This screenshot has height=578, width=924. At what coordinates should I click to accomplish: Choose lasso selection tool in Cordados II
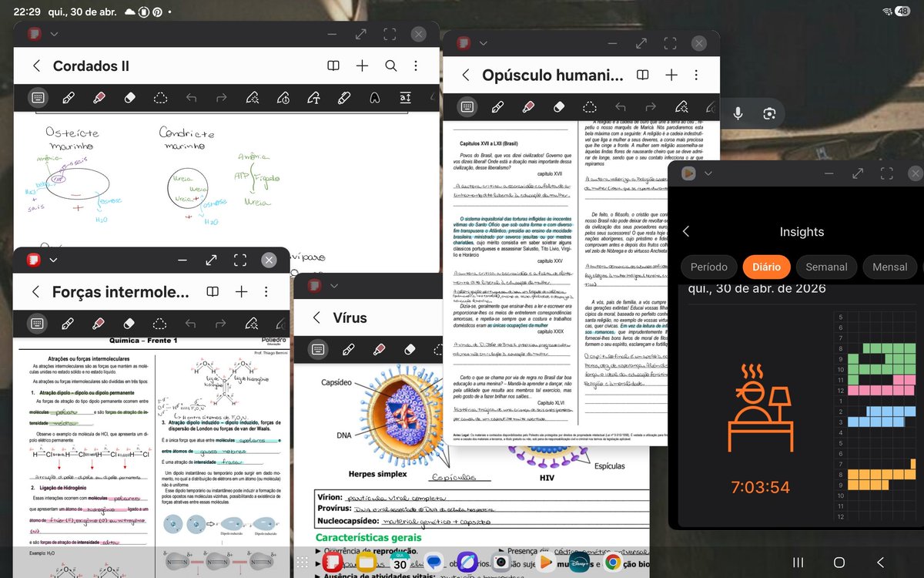[x=160, y=98]
